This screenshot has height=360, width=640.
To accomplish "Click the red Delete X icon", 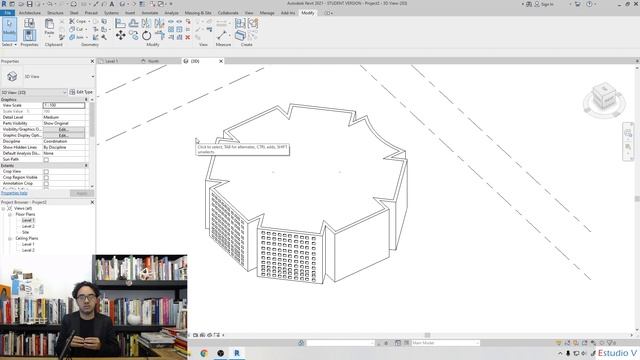I will pos(188,37).
